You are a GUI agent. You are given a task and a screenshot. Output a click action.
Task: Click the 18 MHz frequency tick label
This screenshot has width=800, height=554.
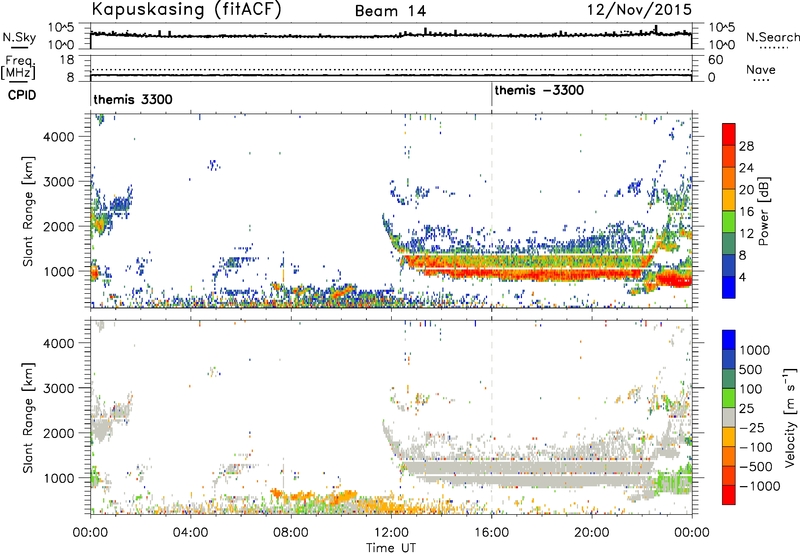pyautogui.click(x=67, y=60)
